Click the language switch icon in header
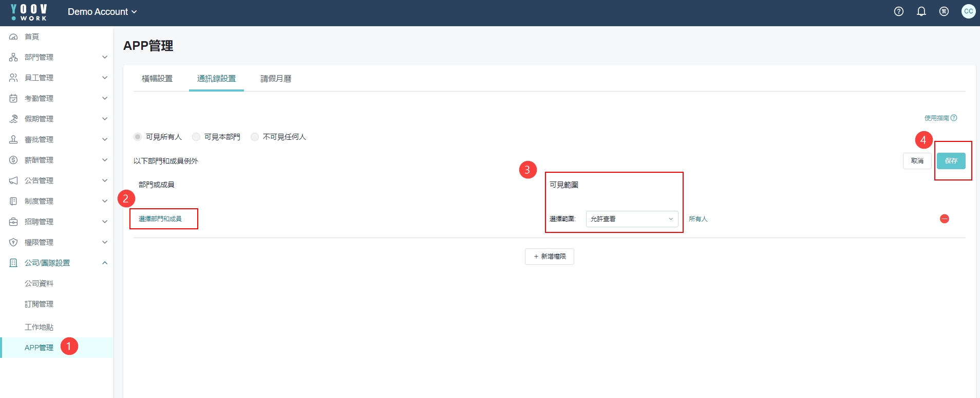 (944, 11)
